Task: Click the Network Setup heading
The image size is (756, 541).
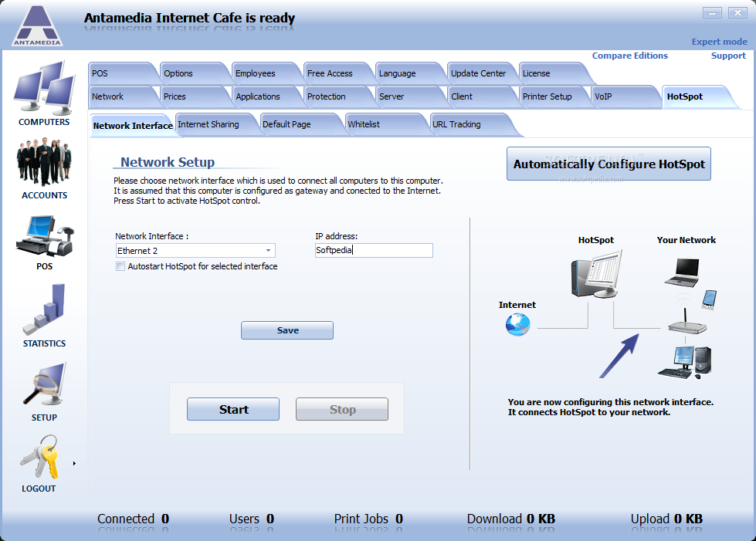Action: (168, 162)
